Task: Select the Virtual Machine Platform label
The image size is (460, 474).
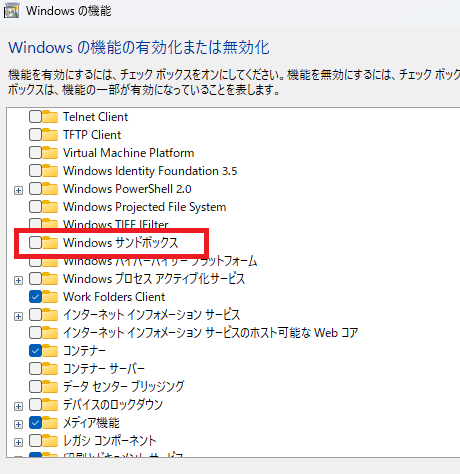Action: 129,153
